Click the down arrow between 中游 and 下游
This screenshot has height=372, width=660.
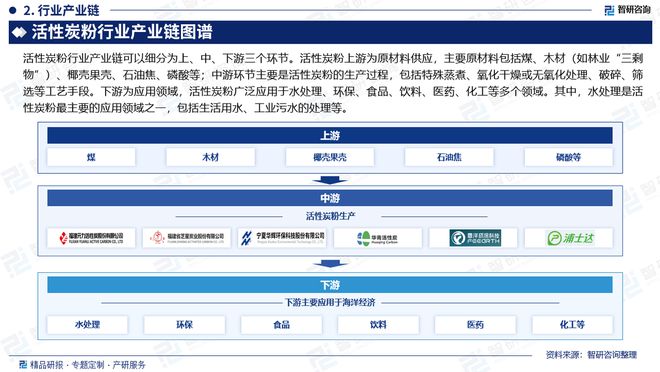tap(330, 264)
